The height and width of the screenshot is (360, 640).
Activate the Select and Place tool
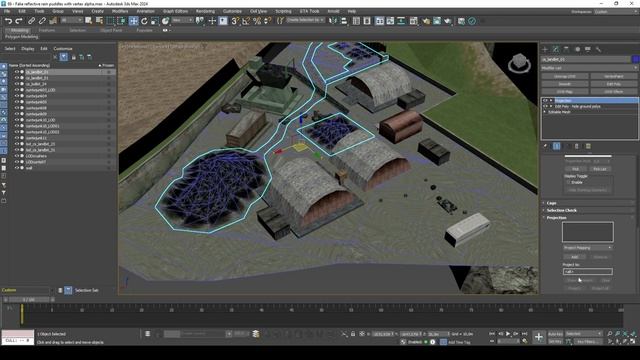tap(165, 21)
